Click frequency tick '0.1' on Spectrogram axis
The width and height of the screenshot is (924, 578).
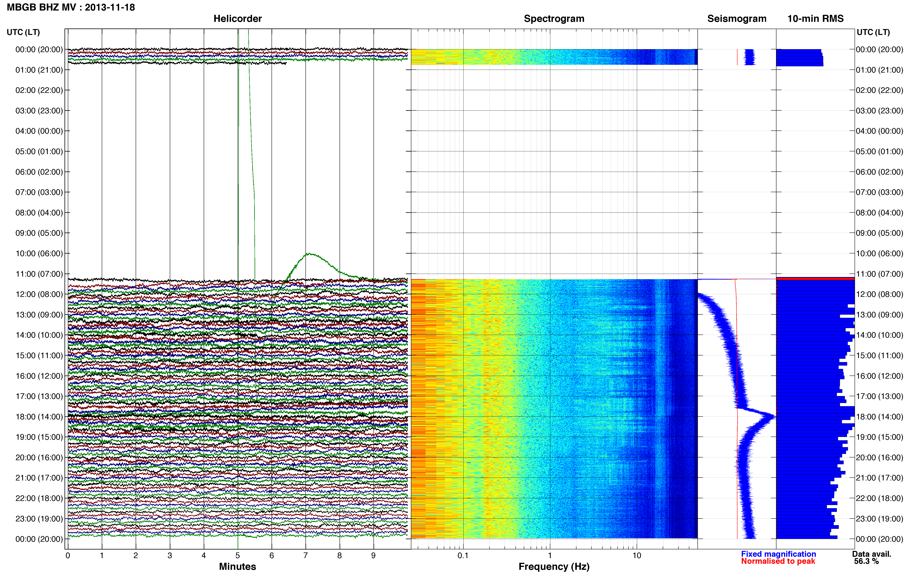pyautogui.click(x=463, y=555)
